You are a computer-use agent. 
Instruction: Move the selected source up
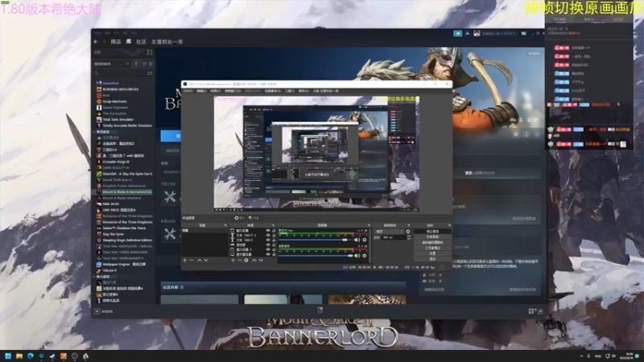point(254,260)
